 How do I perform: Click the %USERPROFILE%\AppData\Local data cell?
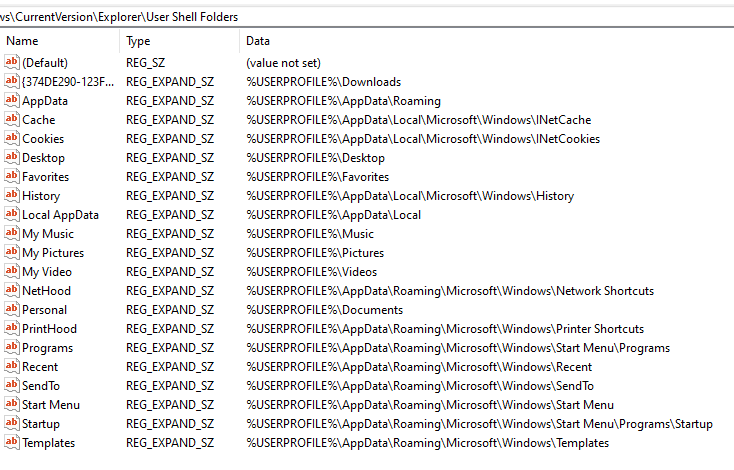(x=333, y=215)
